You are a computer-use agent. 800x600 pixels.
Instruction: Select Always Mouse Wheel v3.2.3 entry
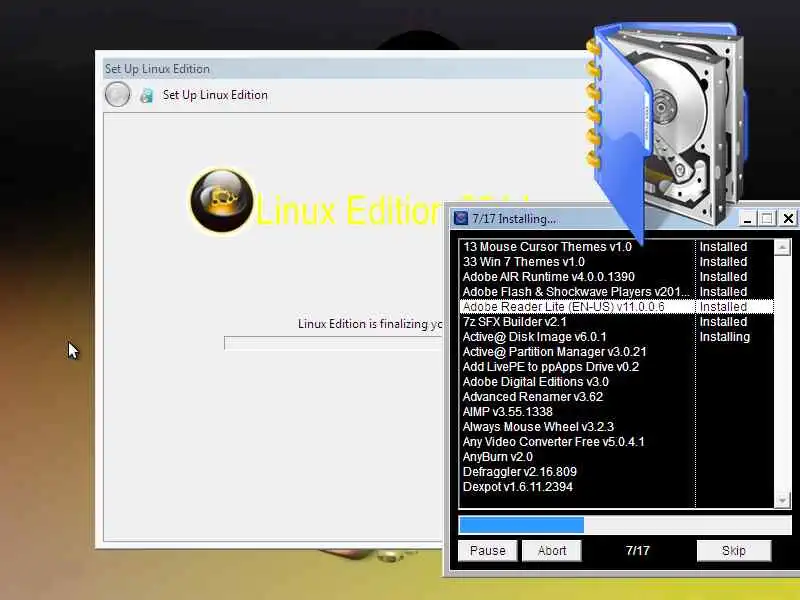pyautogui.click(x=616, y=427)
